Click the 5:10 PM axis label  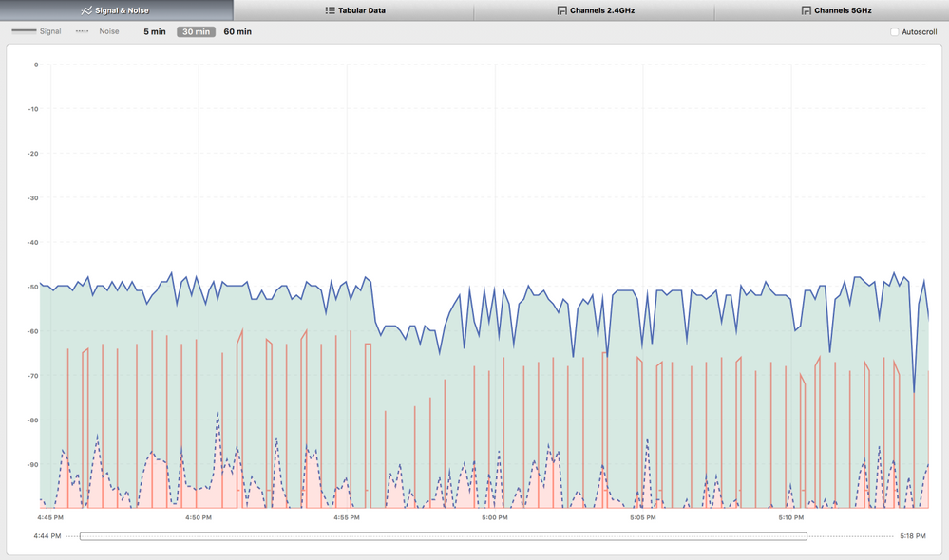(791, 517)
